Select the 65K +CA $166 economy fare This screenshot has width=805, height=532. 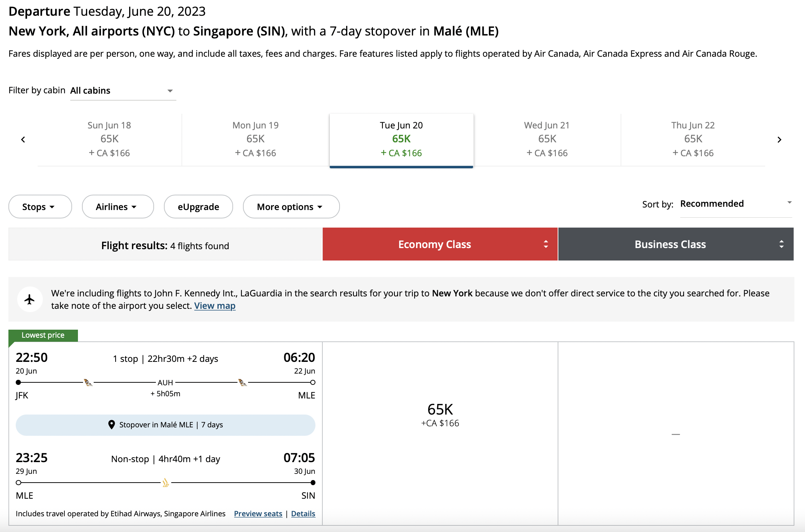tap(440, 434)
